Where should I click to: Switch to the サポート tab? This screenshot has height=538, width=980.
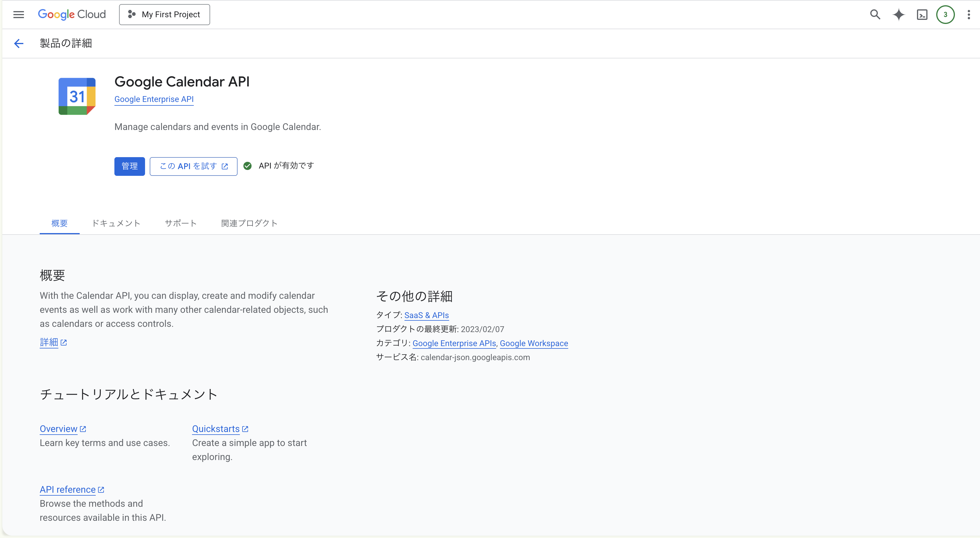click(x=181, y=223)
